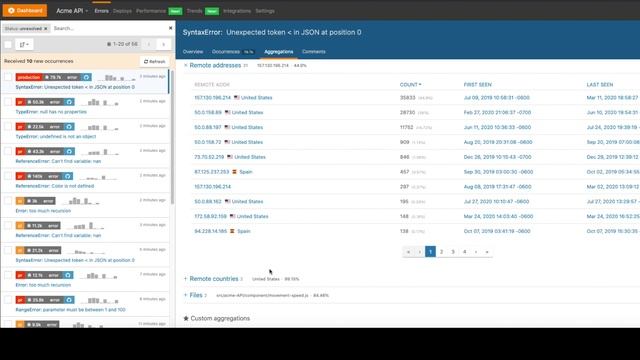Viewport: 640px width, 360px height.
Task: Select the Aggregations tab
Action: pyautogui.click(x=278, y=52)
